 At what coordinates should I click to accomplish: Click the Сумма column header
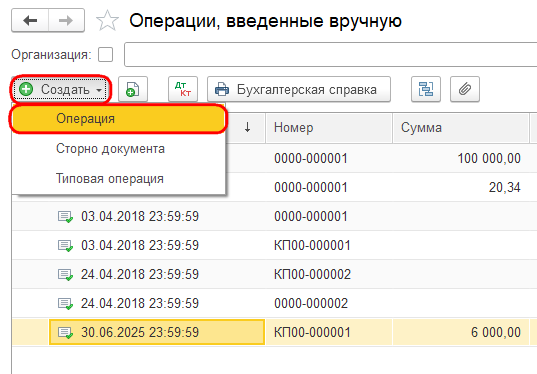(461, 128)
